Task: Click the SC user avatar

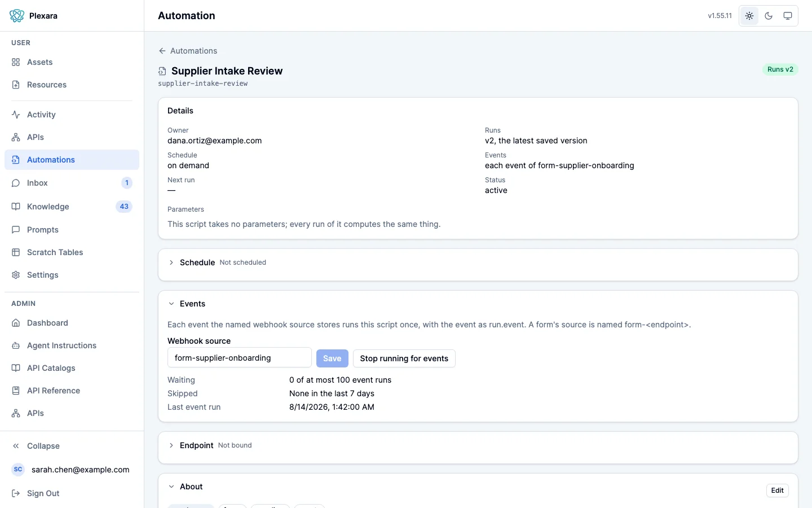Action: (18, 470)
